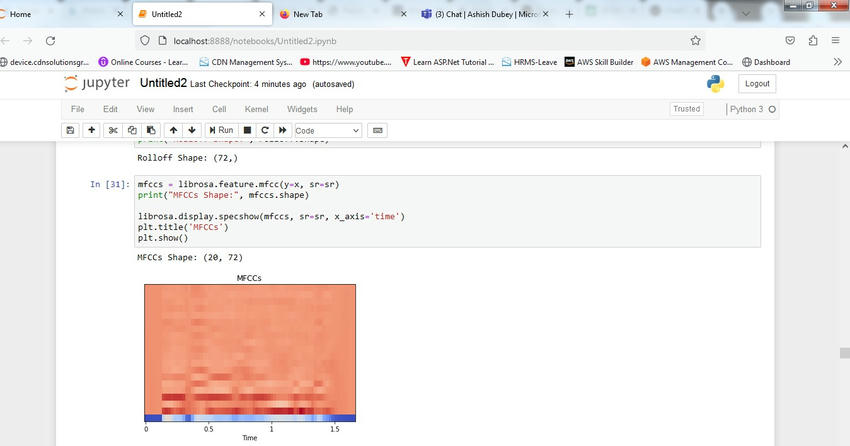850x446 pixels.
Task: Switch to the Chat Ashish Dubey tab
Action: [487, 14]
